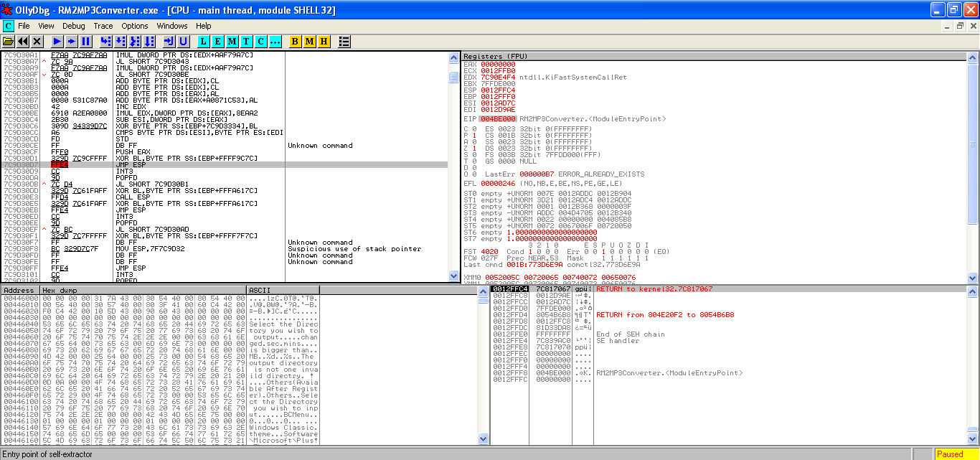Select the highlighted JMP ESP instruction line
Screen dimensions: 980x460
tap(225, 165)
